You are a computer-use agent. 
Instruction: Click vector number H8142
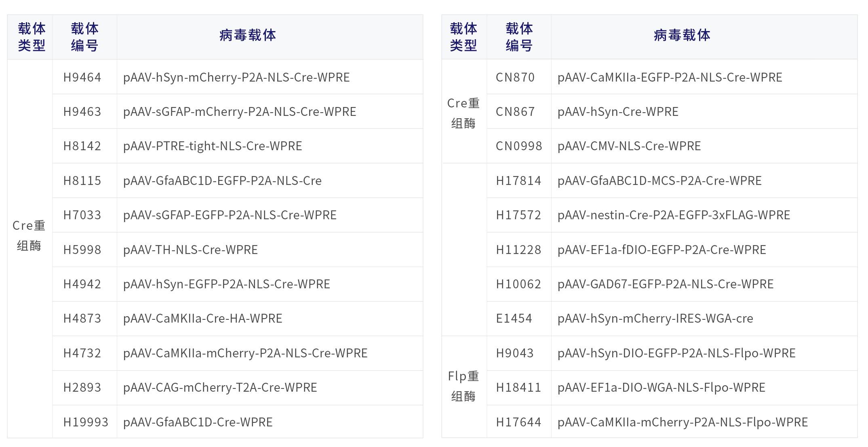coord(82,146)
